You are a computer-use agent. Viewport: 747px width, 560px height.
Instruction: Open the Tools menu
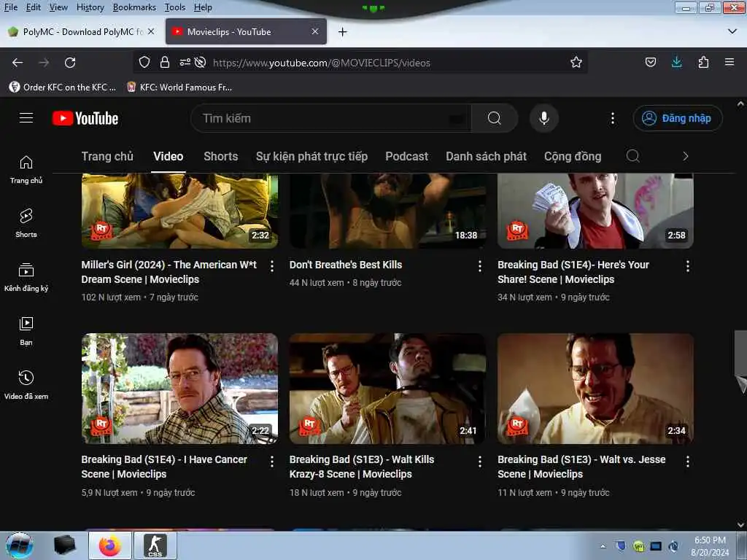175,7
